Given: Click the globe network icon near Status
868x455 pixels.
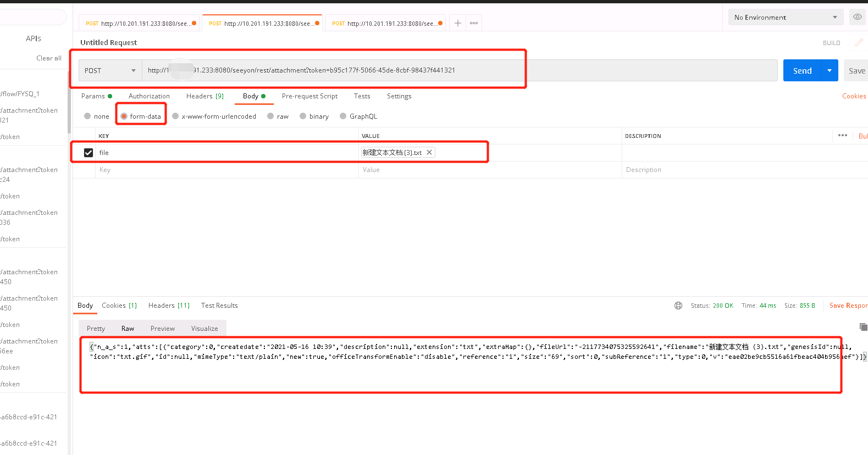Looking at the screenshot, I should 678,306.
